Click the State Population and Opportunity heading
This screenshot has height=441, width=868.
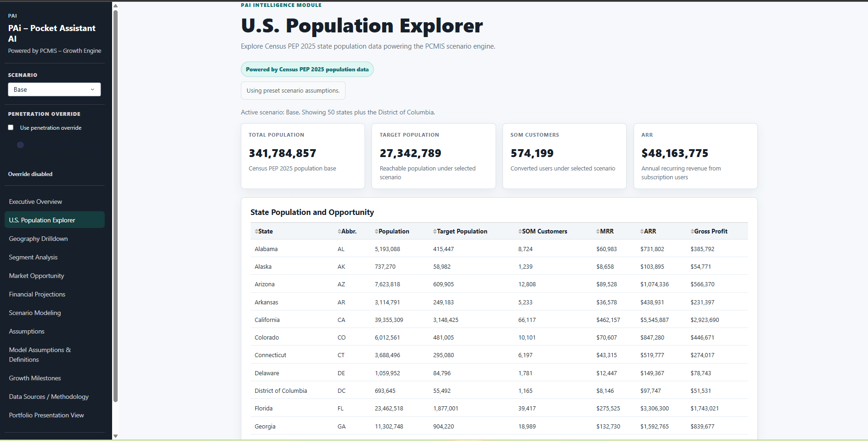[x=312, y=212]
